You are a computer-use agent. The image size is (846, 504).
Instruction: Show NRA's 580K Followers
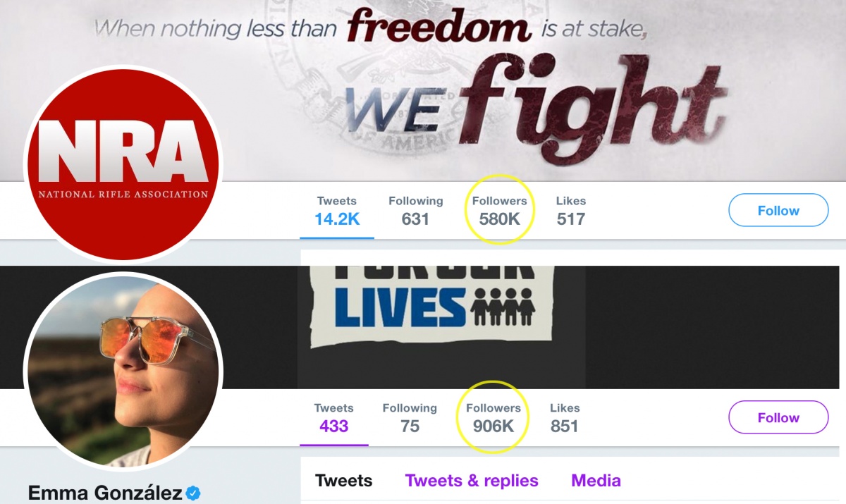pyautogui.click(x=499, y=211)
